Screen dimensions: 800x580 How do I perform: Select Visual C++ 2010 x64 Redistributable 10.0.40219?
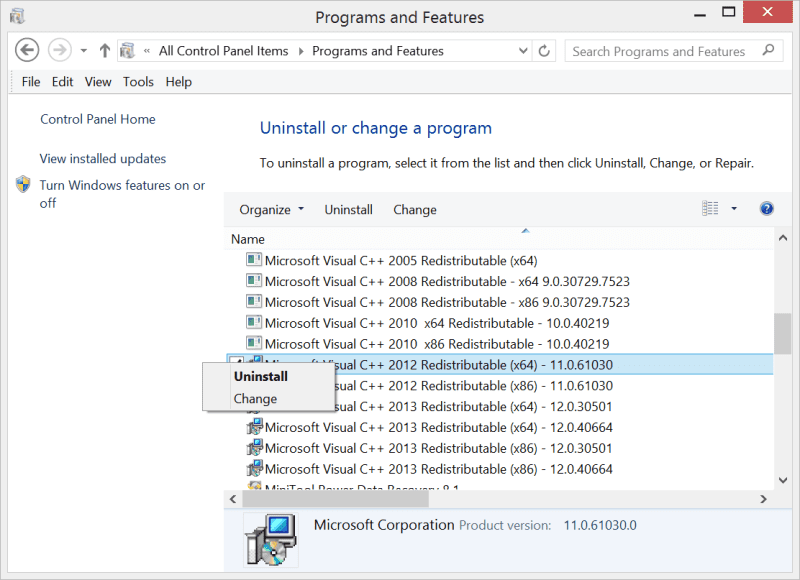pos(437,323)
